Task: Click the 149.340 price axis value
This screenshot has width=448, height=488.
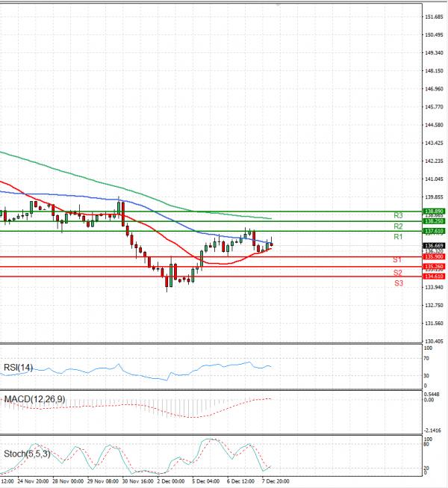Action: (x=434, y=53)
